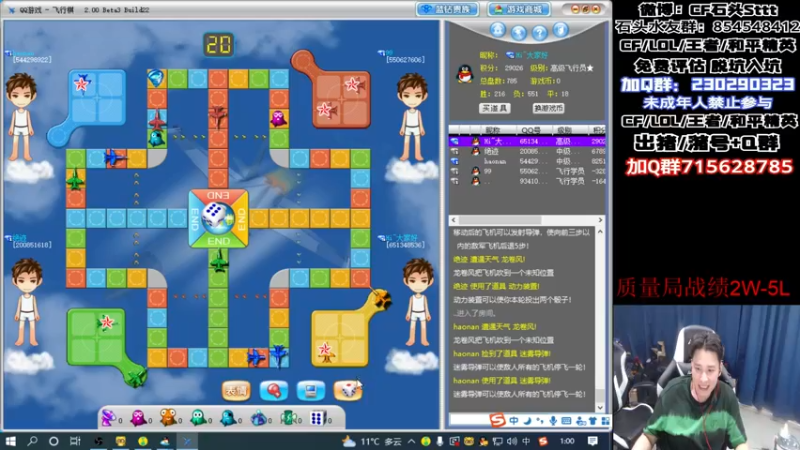
Task: Click the computer monitor button below board
Action: (311, 391)
